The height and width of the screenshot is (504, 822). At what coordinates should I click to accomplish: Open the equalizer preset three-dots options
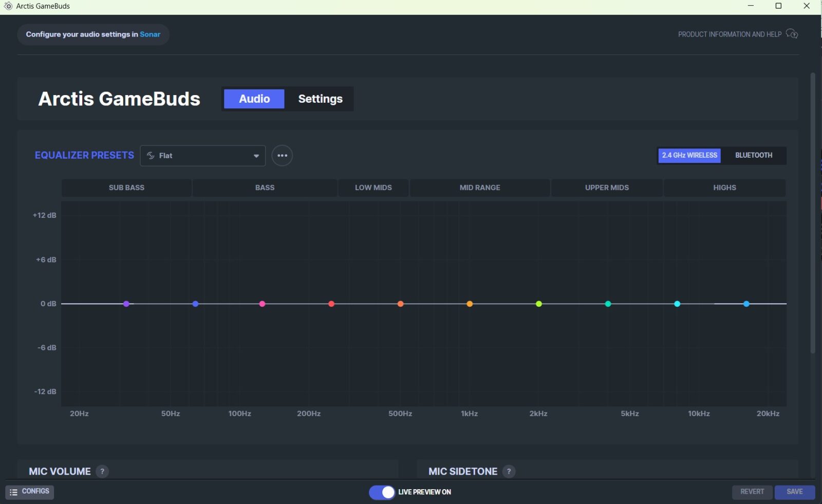(282, 156)
